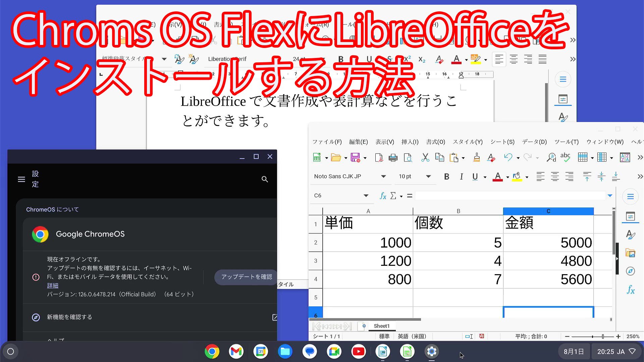
Task: Run the spelling check in Calc
Action: (566, 157)
